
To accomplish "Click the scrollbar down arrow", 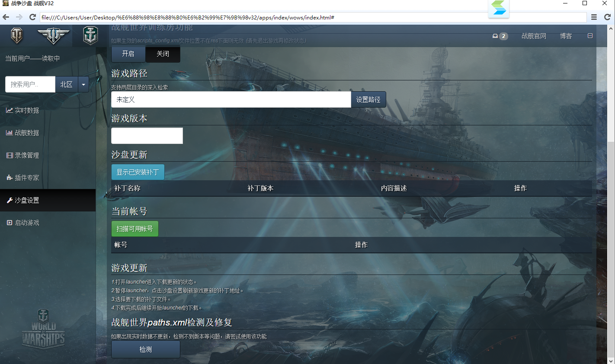I will point(611,360).
